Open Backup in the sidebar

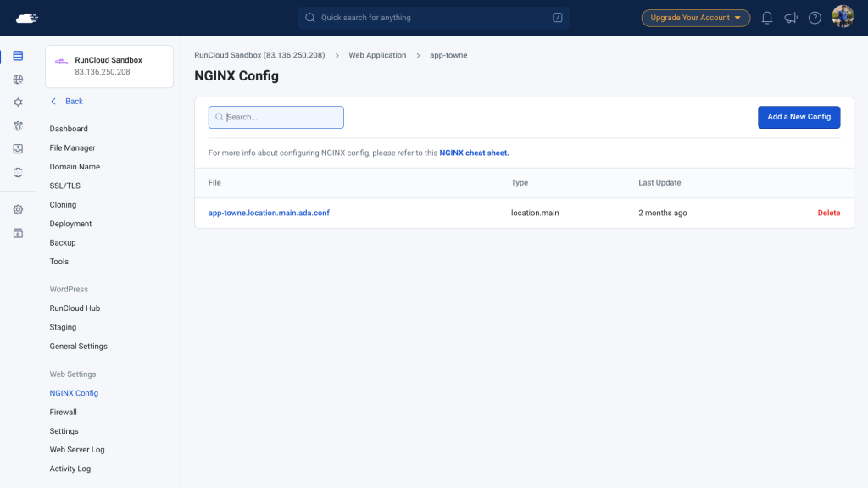(63, 243)
